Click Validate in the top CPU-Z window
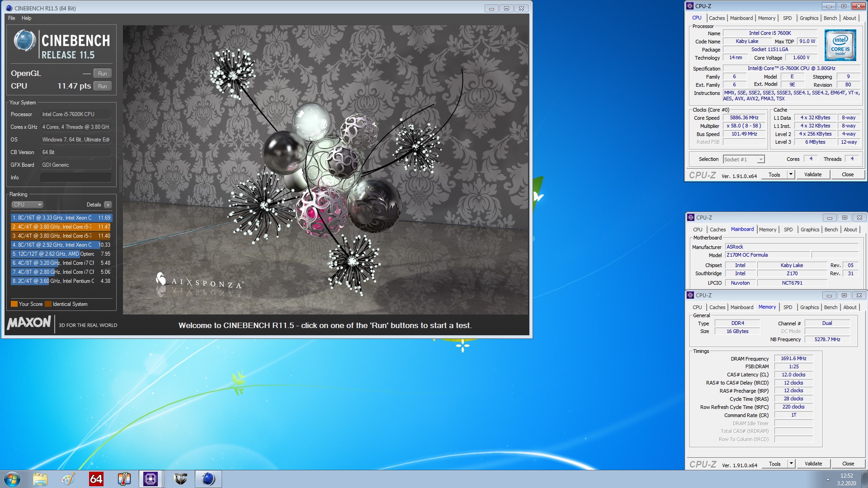The image size is (868, 488). tap(813, 174)
